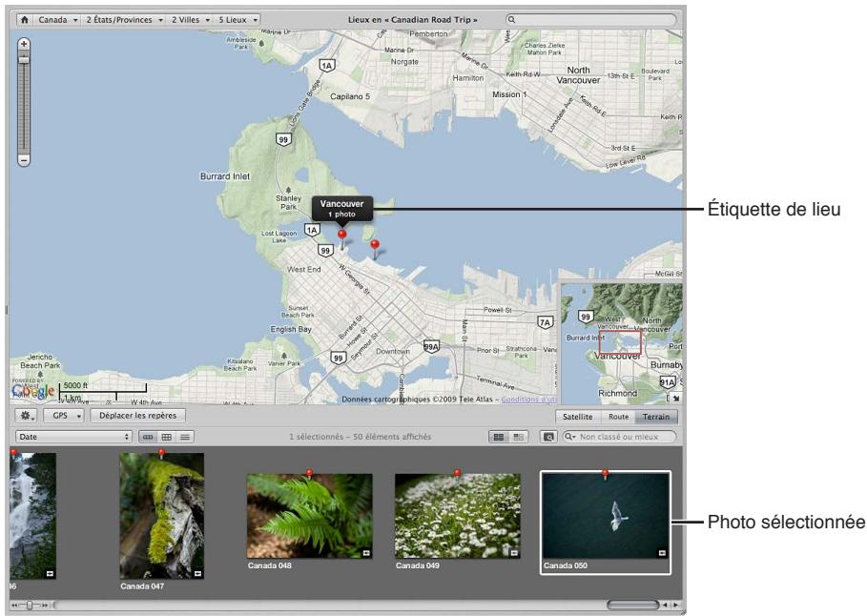Select the partly visible waterfall photo thumbnail
867x616 pixels.
32,516
